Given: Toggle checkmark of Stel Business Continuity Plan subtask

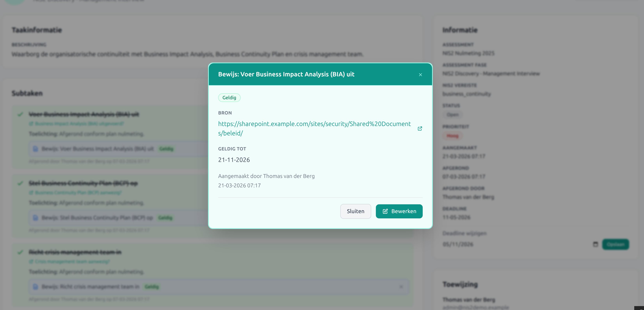Looking at the screenshot, I should point(20,183).
